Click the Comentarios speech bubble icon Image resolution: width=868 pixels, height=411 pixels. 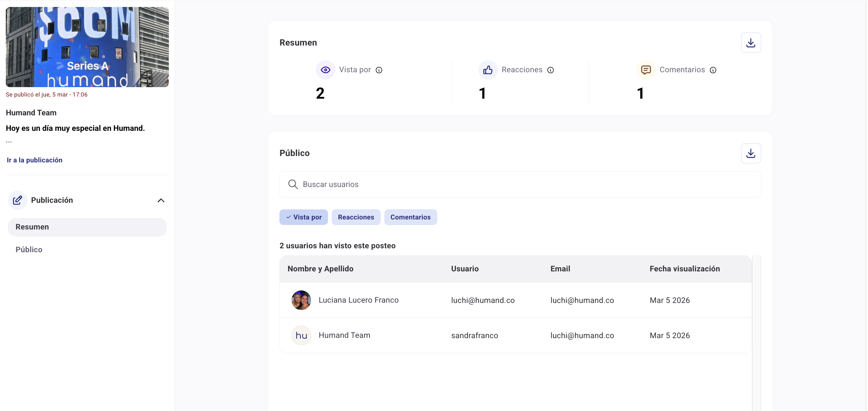tap(645, 70)
